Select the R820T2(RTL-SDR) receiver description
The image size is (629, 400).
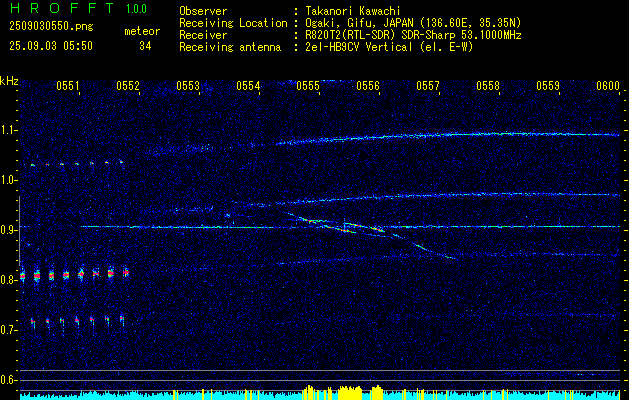tap(413, 35)
